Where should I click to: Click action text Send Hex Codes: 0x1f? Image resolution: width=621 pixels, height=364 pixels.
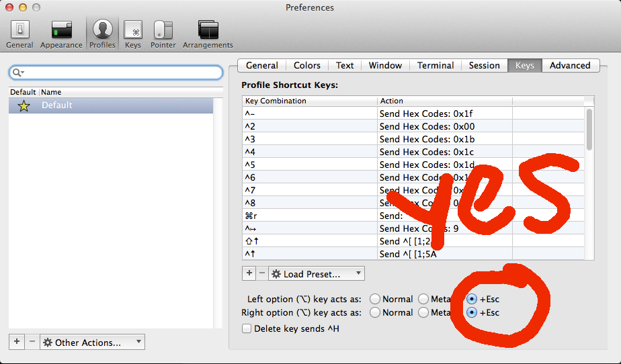coord(426,113)
